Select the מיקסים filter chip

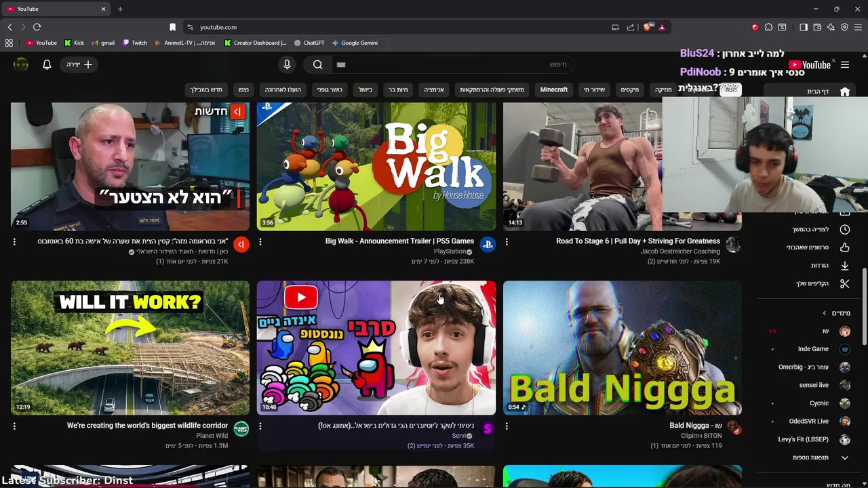(x=630, y=89)
